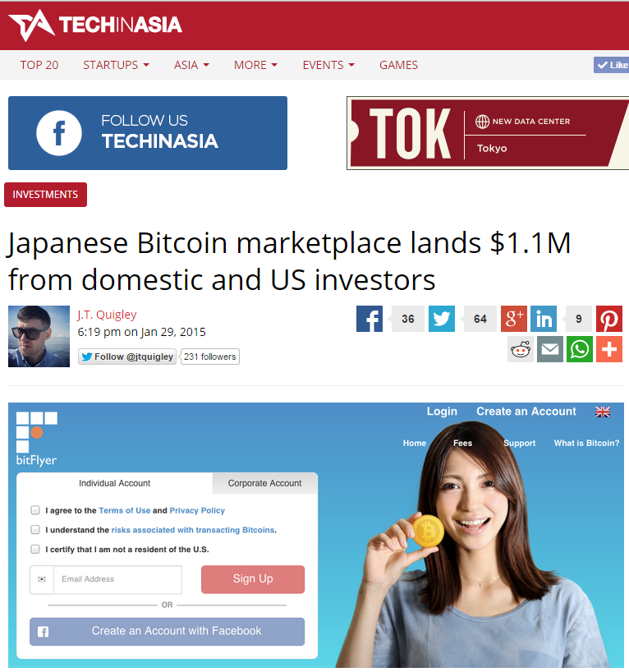Expand the STARTUPS dropdown menu

click(x=116, y=65)
